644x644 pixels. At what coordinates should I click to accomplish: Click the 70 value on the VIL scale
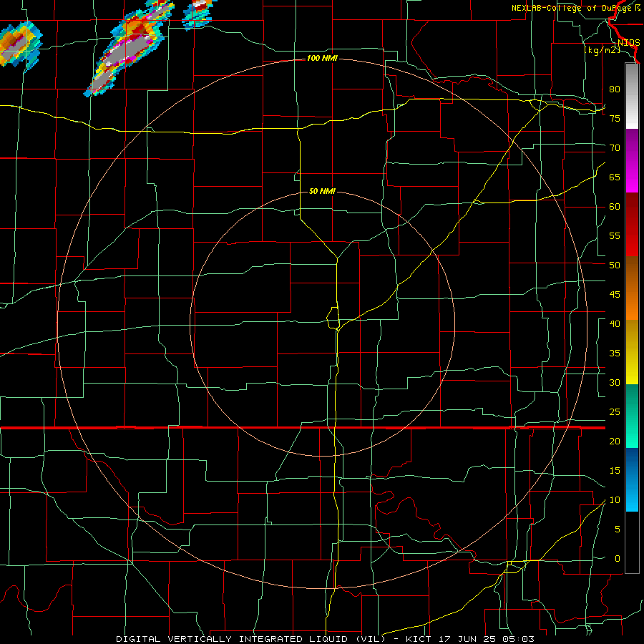coord(615,148)
